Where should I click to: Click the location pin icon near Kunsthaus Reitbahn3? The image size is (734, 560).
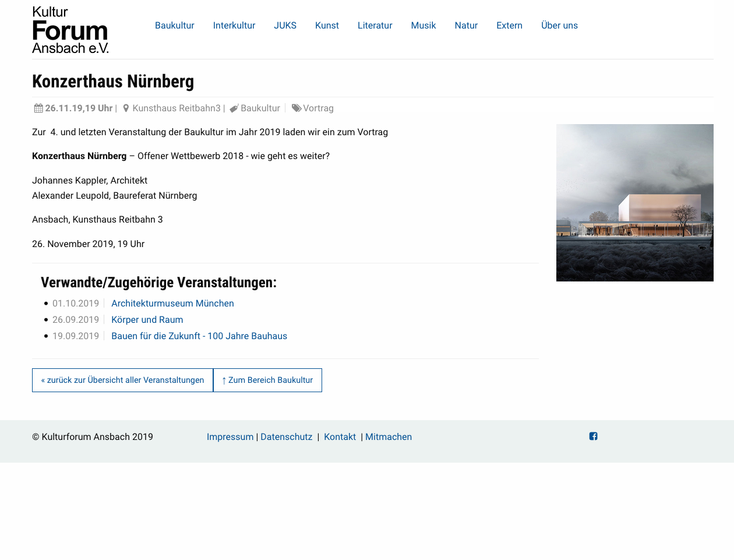pyautogui.click(x=125, y=108)
